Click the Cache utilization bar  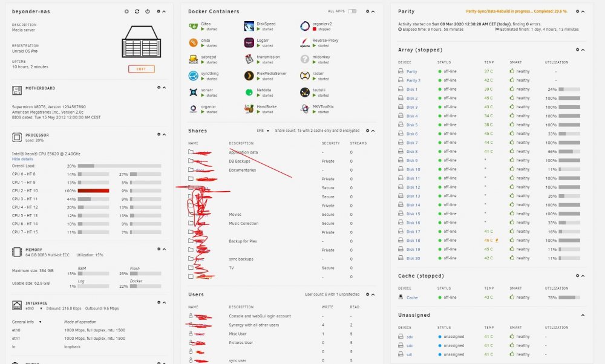pyautogui.click(x=569, y=297)
